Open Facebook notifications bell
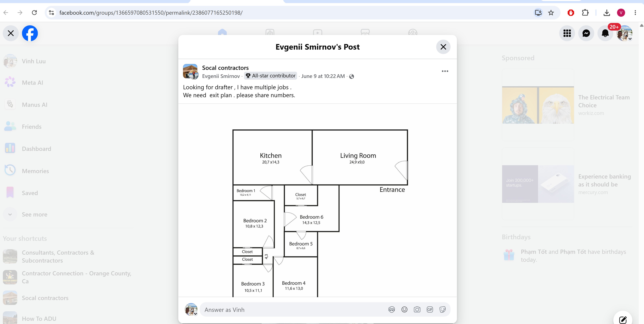Image resolution: width=644 pixels, height=324 pixels. [x=605, y=33]
